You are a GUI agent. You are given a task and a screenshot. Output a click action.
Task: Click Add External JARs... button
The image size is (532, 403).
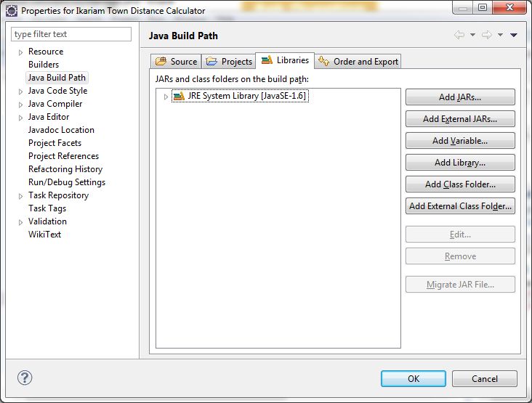460,119
